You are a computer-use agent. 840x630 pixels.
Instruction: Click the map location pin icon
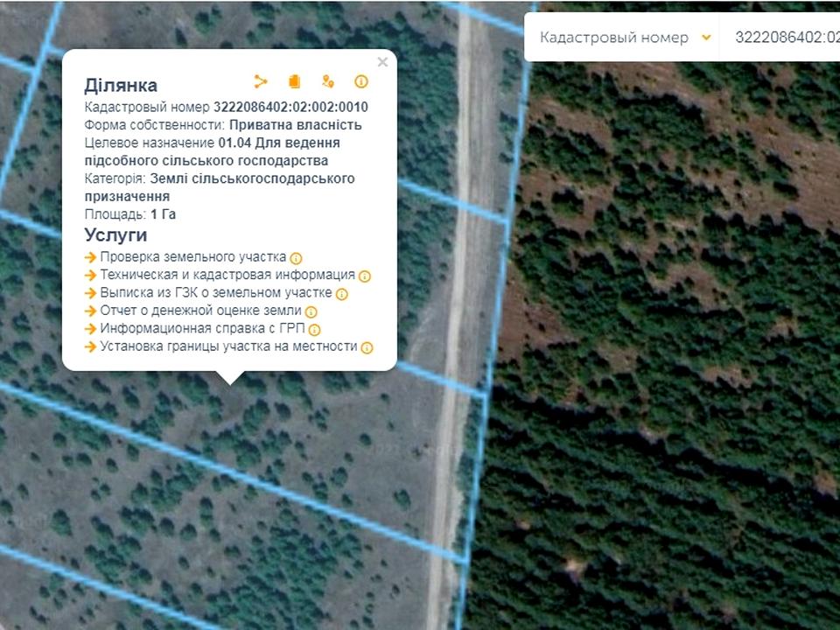(x=327, y=81)
